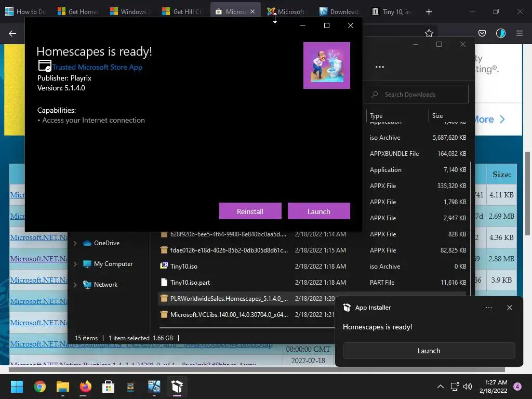Click the App Installer notification icon
Image resolution: width=532 pixels, height=399 pixels.
click(347, 308)
